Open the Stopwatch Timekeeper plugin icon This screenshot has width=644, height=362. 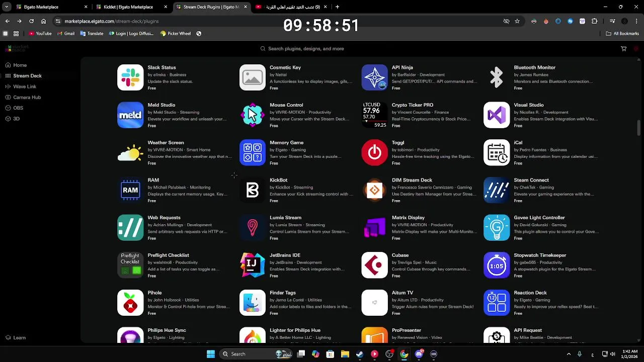point(497,265)
